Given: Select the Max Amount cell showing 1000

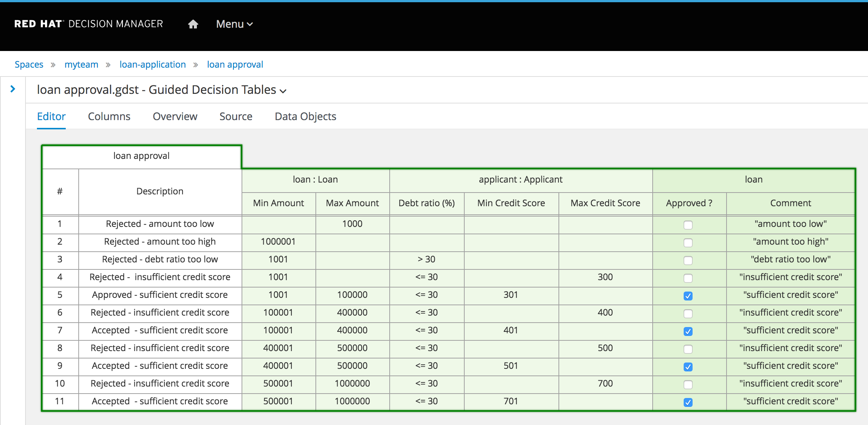Looking at the screenshot, I should (x=352, y=224).
